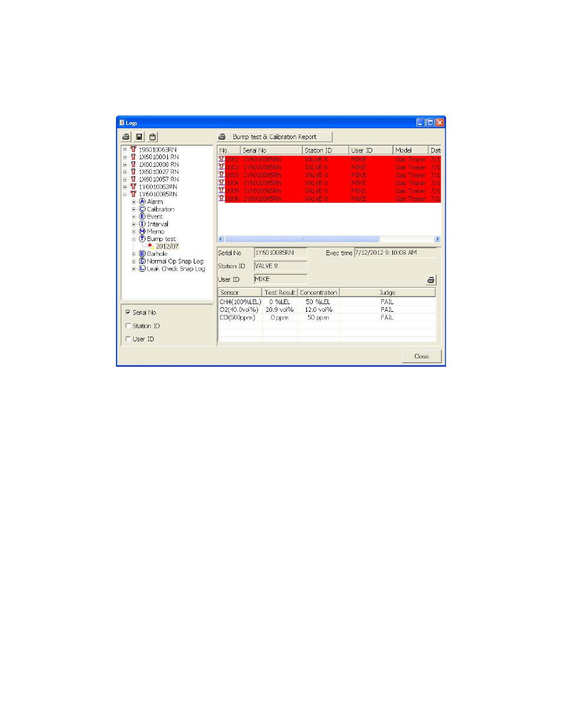This screenshot has height=728, width=562.
Task: Collapse the 1Y6010085RN tree node
Action: tap(125, 194)
